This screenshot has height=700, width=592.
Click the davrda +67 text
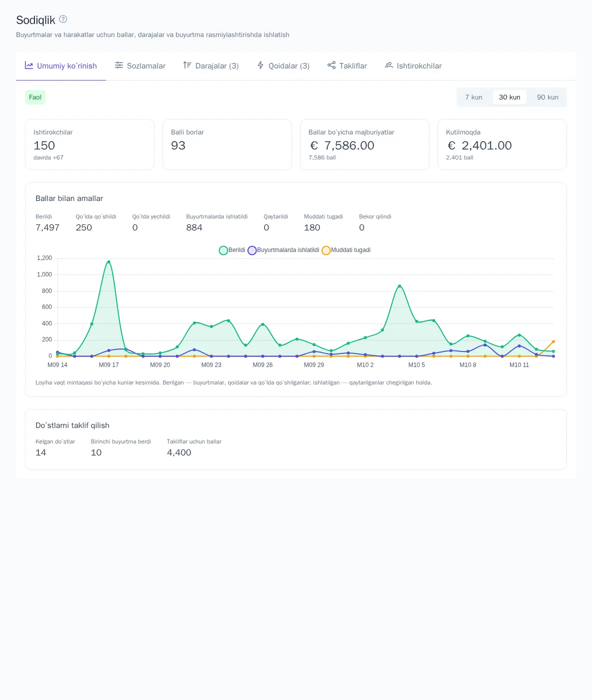click(x=48, y=157)
